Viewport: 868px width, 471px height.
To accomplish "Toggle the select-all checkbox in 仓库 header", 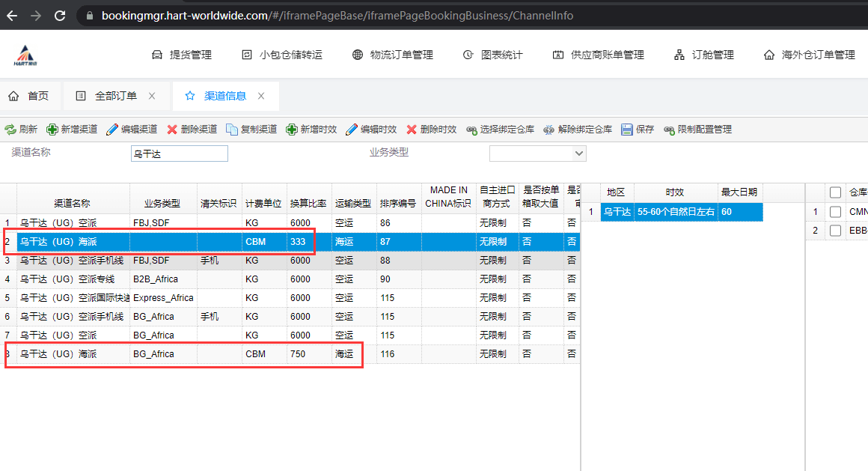I will coord(835,192).
